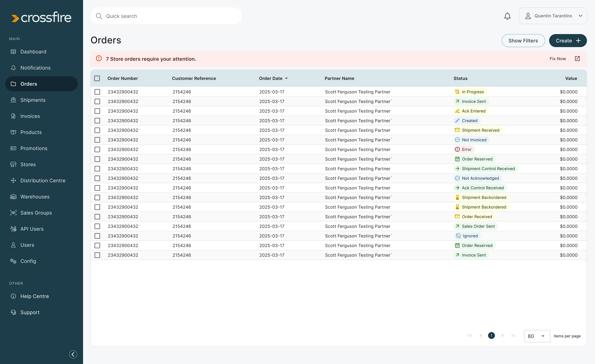Image resolution: width=595 pixels, height=364 pixels.
Task: Click the Warehouses sidebar icon
Action: (13, 197)
